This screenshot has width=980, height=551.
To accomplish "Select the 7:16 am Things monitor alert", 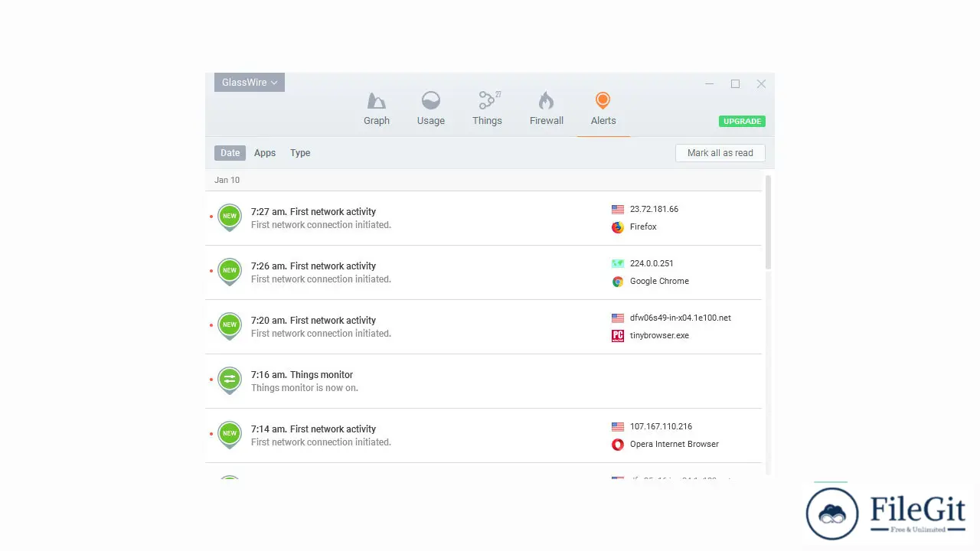I will [484, 381].
